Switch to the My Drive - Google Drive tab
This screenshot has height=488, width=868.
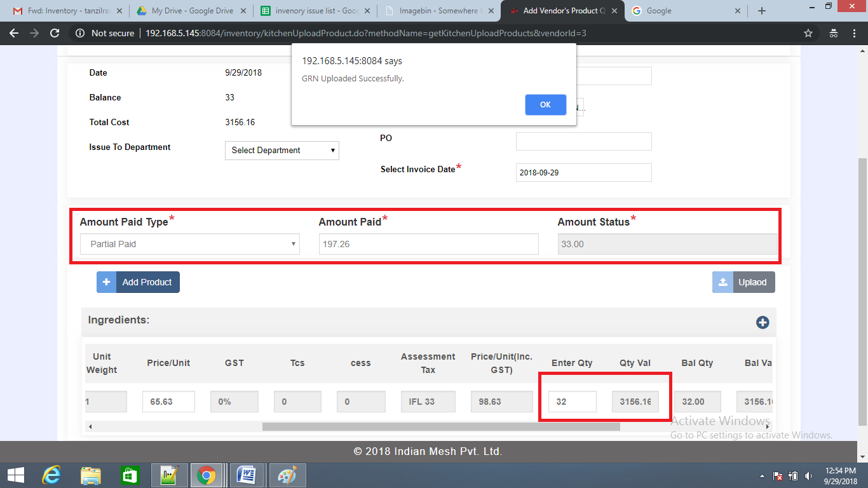(191, 11)
